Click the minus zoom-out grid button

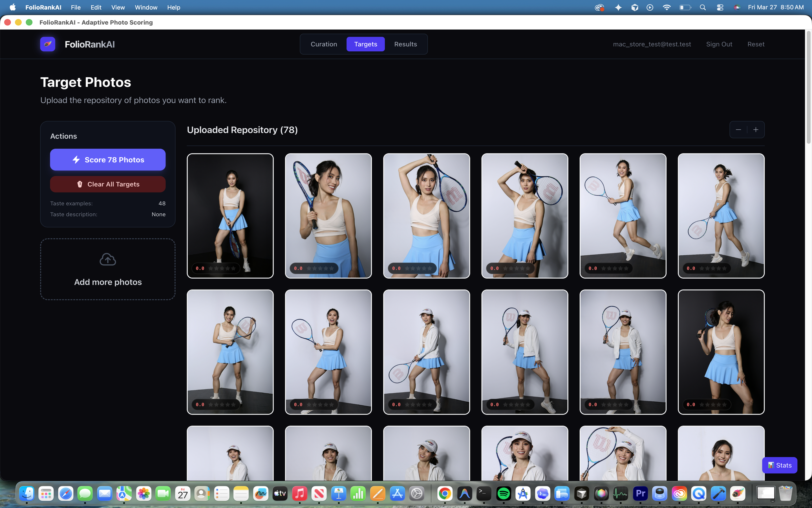738,130
